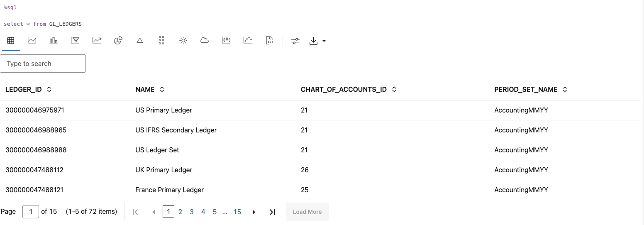Pick the pie chart visualization
The height and width of the screenshot is (225, 644).
pyautogui.click(x=118, y=41)
